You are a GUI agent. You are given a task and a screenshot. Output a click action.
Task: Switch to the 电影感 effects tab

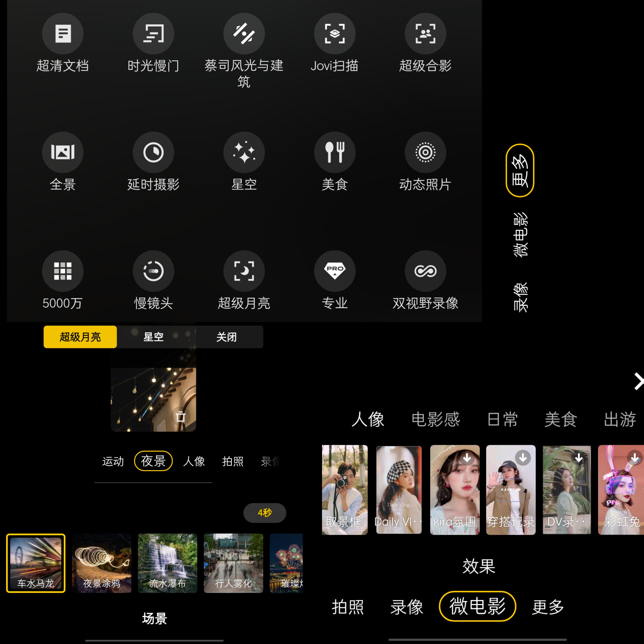click(x=435, y=419)
